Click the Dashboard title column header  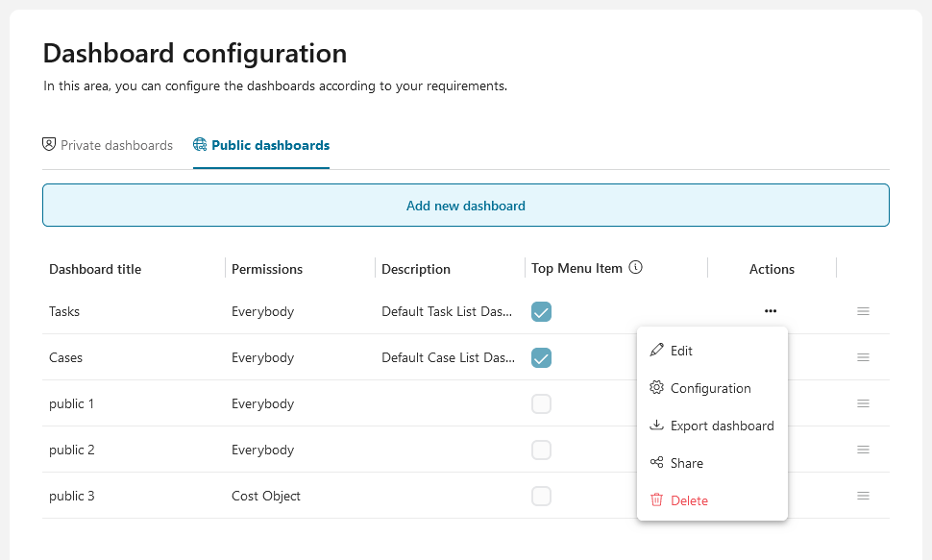point(95,269)
